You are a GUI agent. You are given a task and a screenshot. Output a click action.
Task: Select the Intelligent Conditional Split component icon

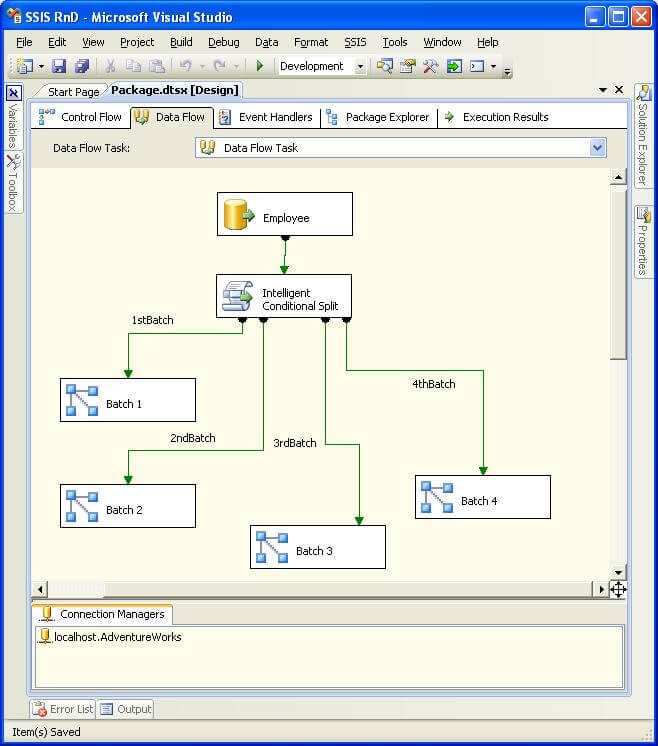point(237,296)
